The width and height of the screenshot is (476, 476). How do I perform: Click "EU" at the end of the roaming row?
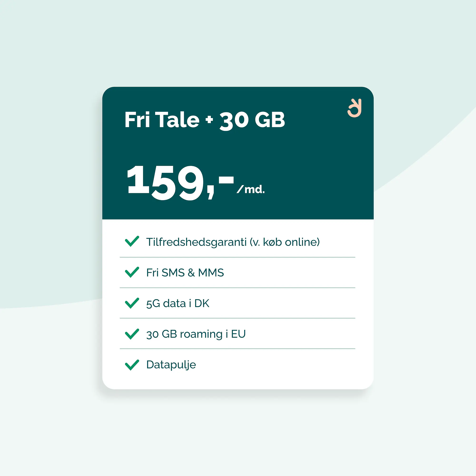(238, 334)
